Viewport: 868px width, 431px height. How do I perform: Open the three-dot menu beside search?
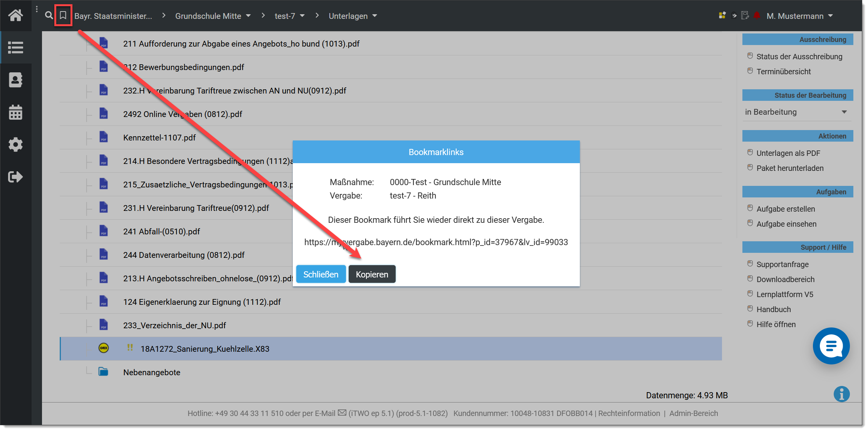pyautogui.click(x=37, y=9)
